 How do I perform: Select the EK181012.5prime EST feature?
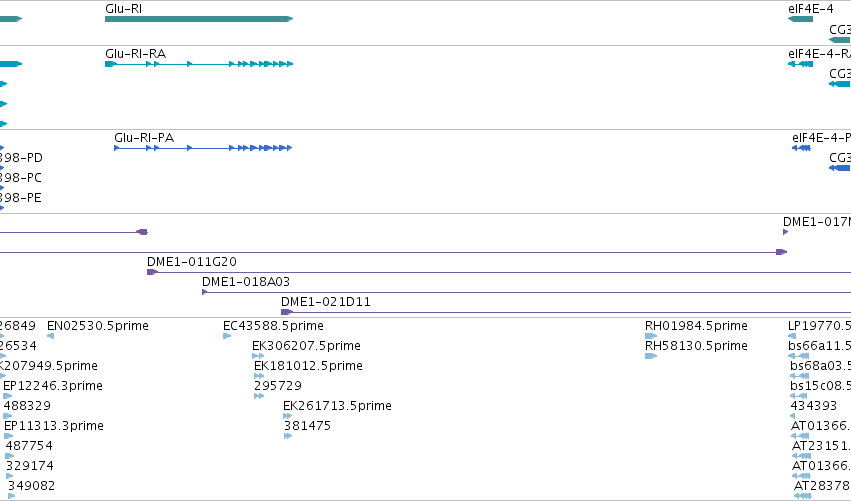(259, 376)
